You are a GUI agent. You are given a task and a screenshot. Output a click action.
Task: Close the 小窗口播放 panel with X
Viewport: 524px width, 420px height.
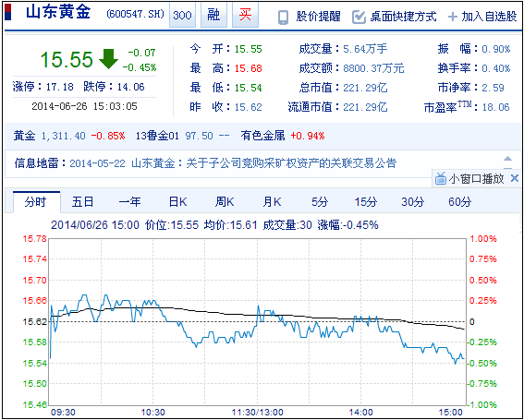(515, 179)
